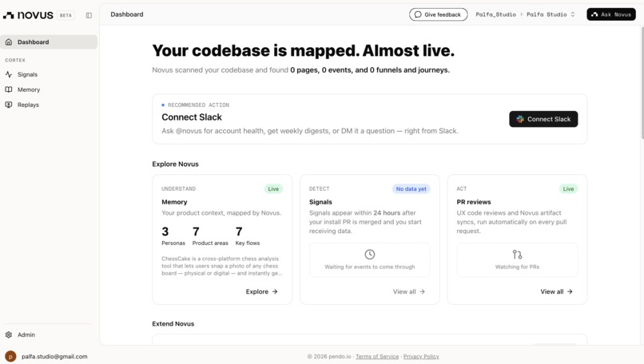View all PR reviews
Screen dimensions: 644x364
pyautogui.click(x=556, y=291)
